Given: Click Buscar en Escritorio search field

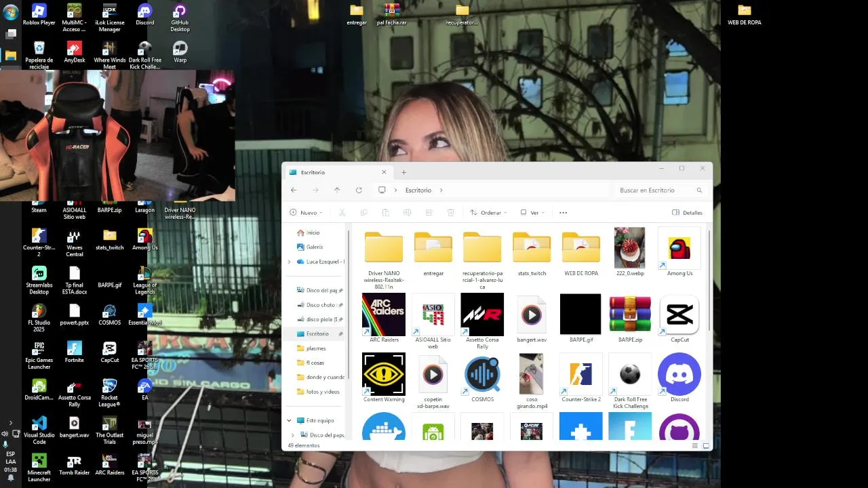Looking at the screenshot, I should 659,190.
